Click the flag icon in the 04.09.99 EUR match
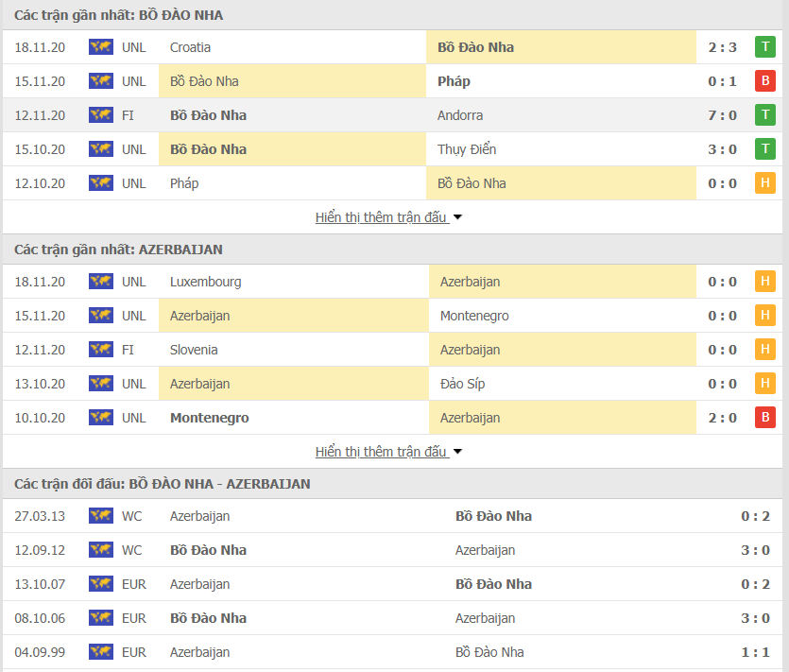789x672 pixels. click(x=100, y=652)
